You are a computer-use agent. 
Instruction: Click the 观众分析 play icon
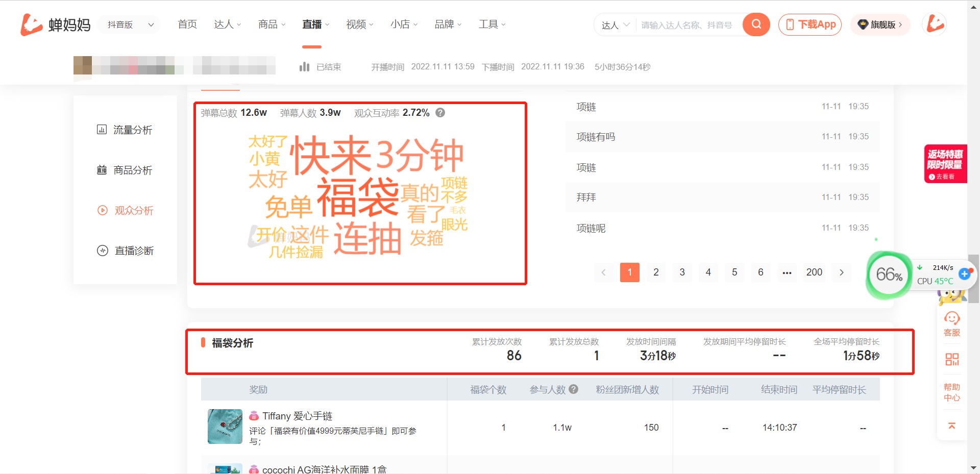point(103,210)
